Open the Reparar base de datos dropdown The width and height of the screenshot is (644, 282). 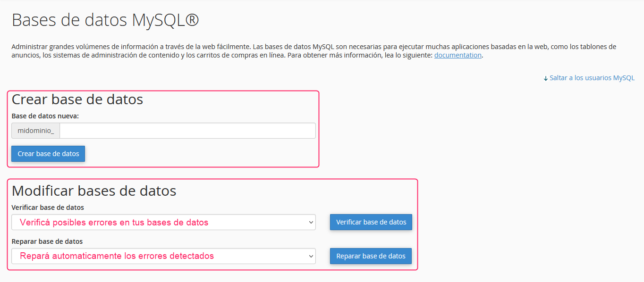tap(163, 256)
